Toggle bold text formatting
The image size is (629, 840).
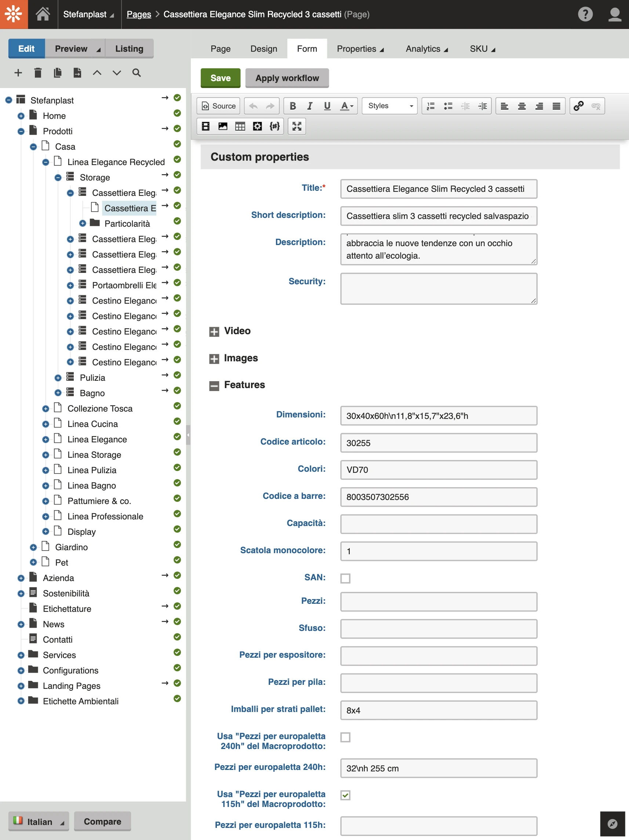pos(292,106)
